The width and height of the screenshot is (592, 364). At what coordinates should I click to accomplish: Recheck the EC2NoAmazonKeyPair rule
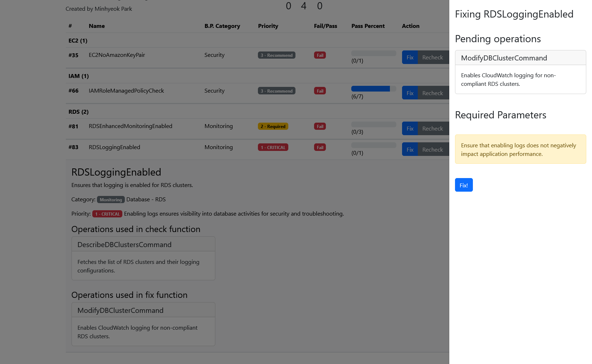pyautogui.click(x=432, y=57)
